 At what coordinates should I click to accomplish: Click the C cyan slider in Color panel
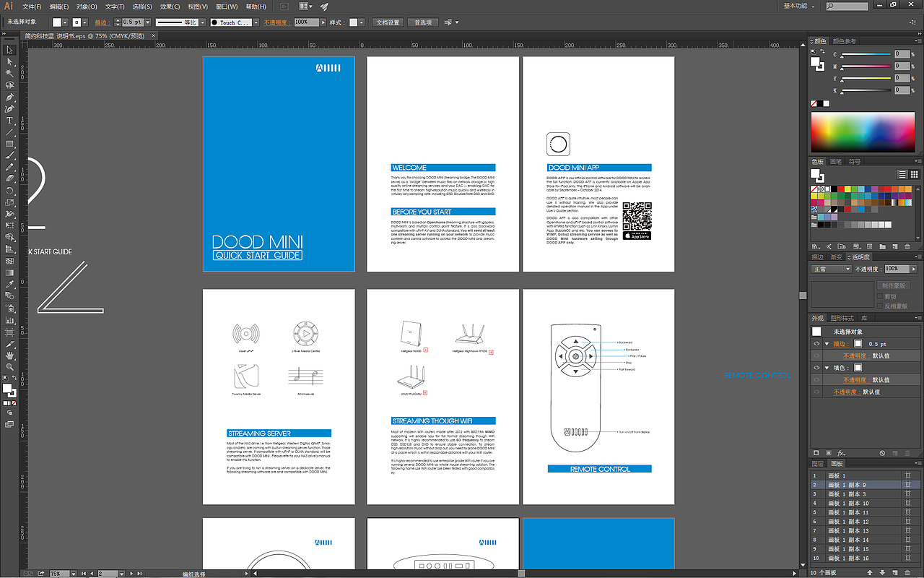pyautogui.click(x=866, y=56)
